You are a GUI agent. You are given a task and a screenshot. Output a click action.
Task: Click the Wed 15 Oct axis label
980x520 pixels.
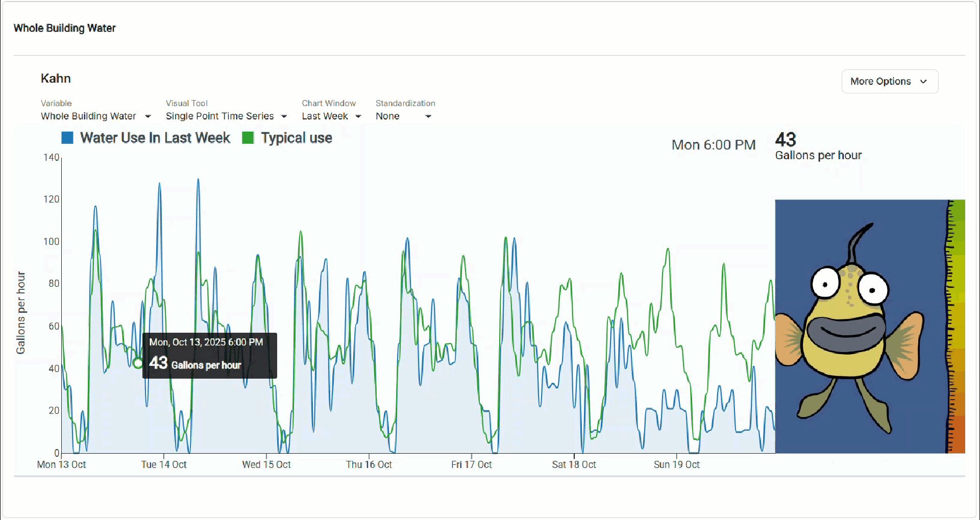[x=266, y=465]
